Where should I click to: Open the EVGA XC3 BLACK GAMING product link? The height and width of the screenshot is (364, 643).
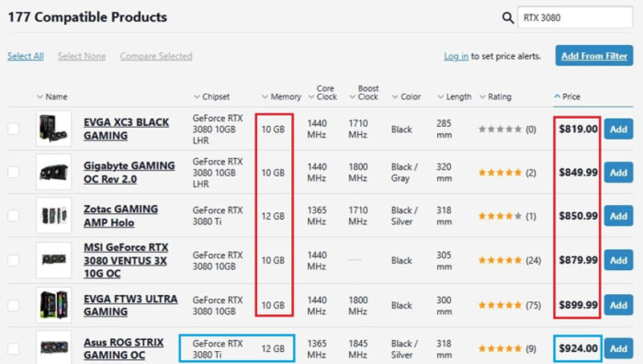click(x=126, y=129)
